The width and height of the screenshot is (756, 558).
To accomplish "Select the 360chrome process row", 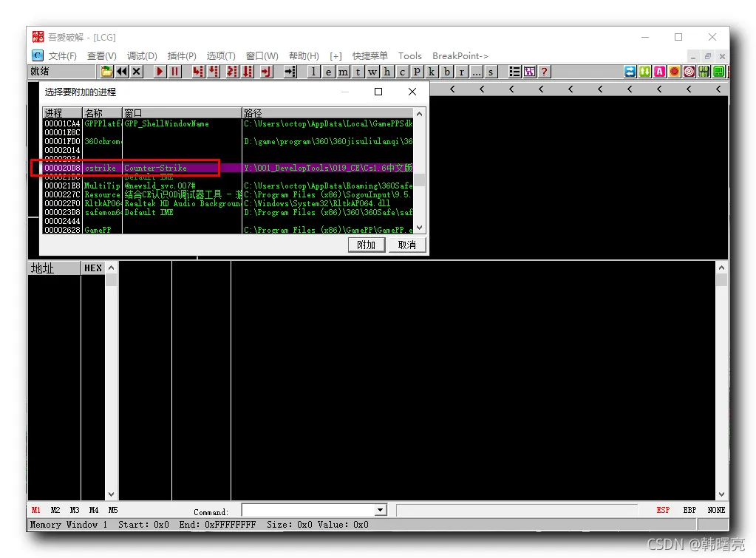I will tap(228, 141).
